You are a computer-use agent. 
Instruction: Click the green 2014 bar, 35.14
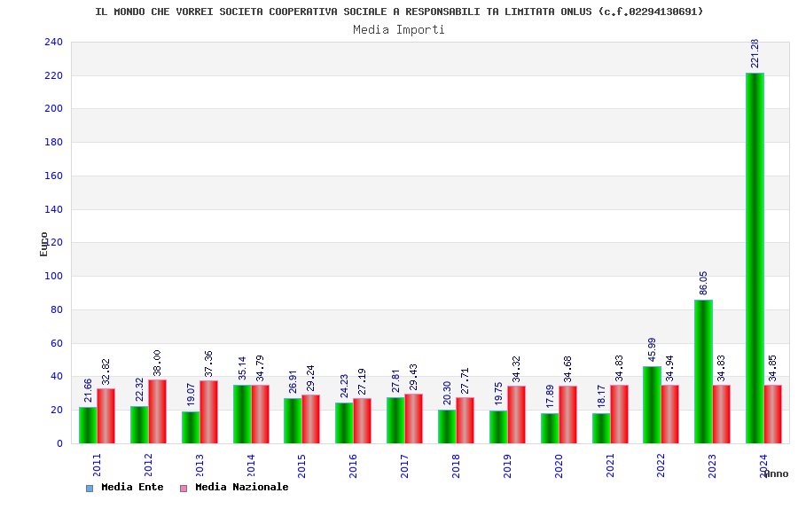[x=242, y=414]
